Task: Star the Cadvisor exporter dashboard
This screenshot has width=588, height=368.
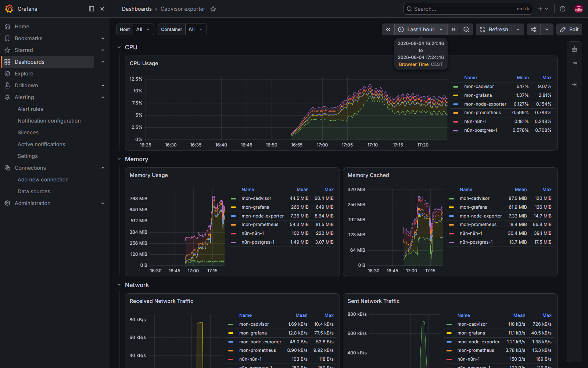Action: (x=213, y=9)
